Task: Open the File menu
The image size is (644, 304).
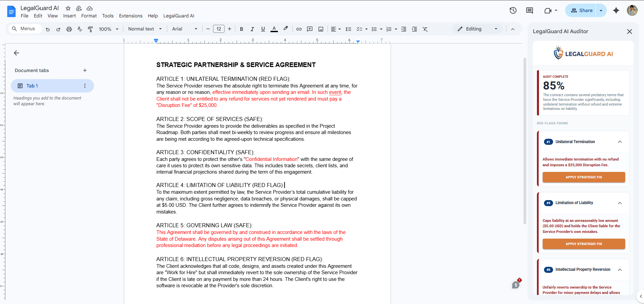Action: (24, 16)
